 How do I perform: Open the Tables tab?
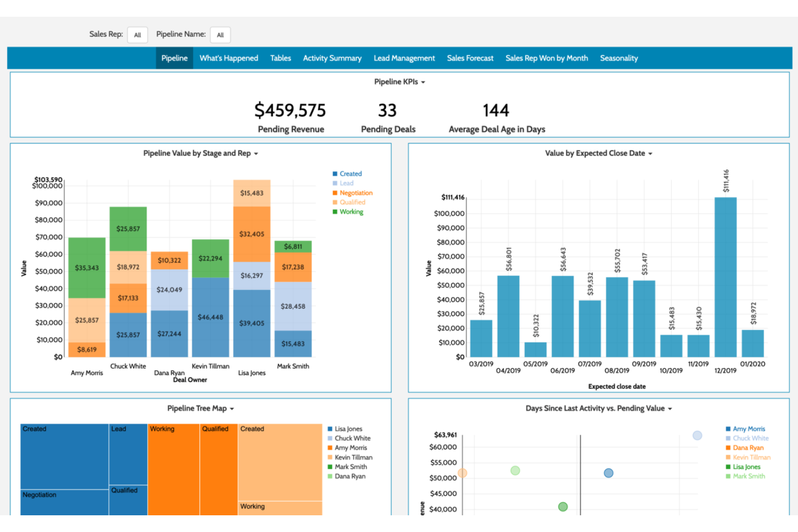click(280, 58)
